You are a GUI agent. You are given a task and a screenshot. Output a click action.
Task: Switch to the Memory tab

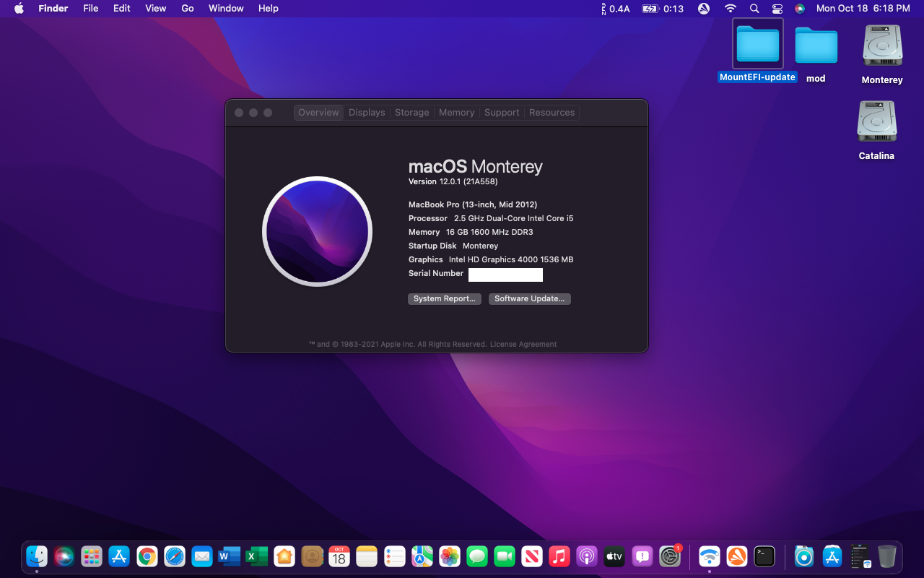[x=457, y=113]
